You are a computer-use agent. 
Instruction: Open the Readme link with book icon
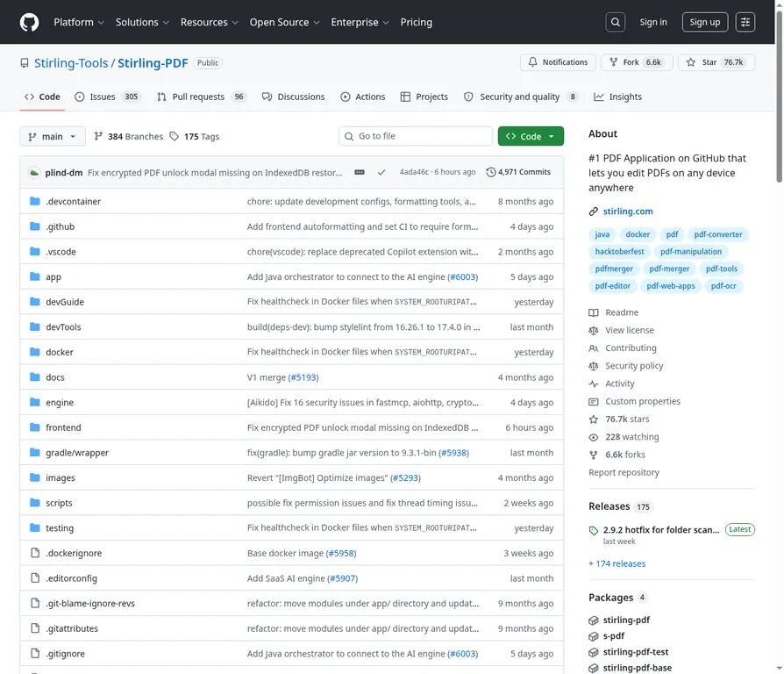[614, 312]
